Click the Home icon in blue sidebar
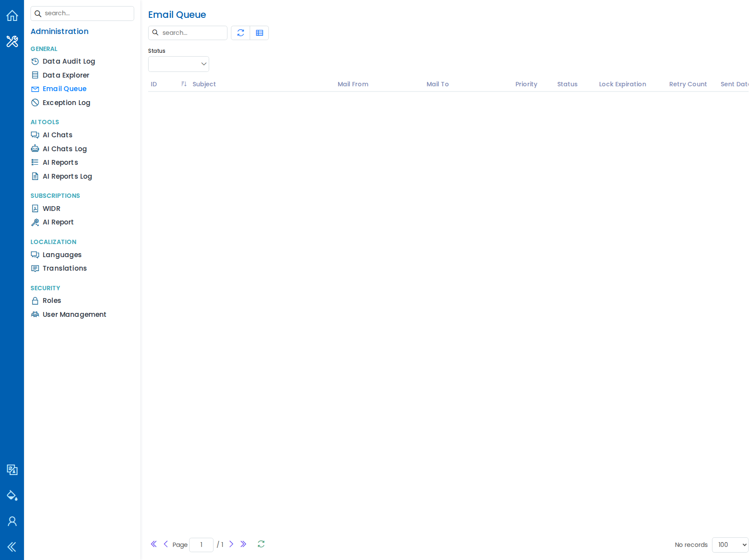 tap(12, 16)
